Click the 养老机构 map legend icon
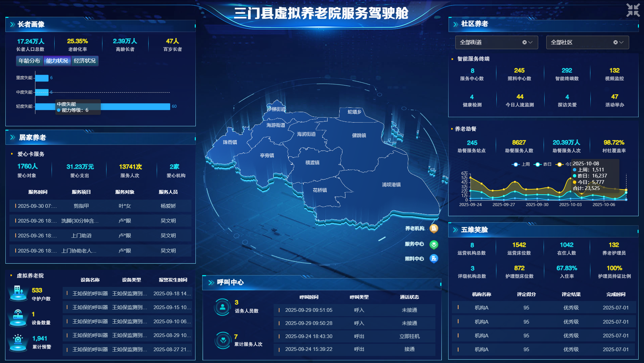Screen dimensions: 644x363 (x=434, y=229)
